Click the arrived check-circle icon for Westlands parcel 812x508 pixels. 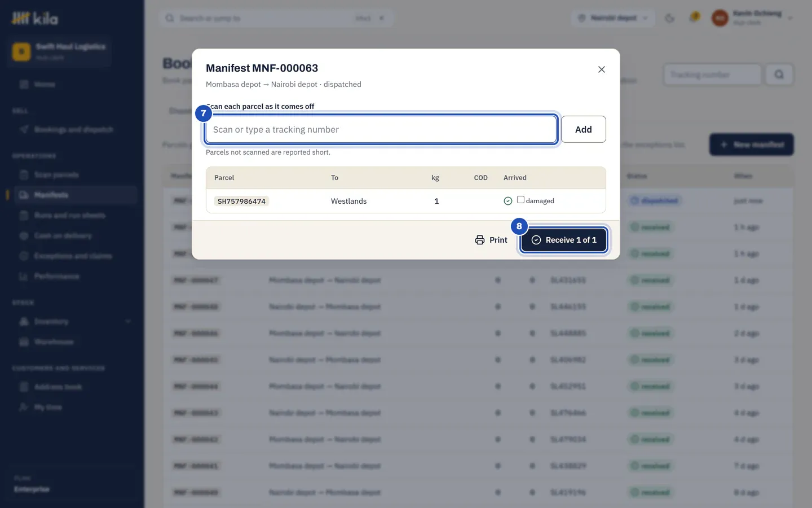click(x=508, y=201)
